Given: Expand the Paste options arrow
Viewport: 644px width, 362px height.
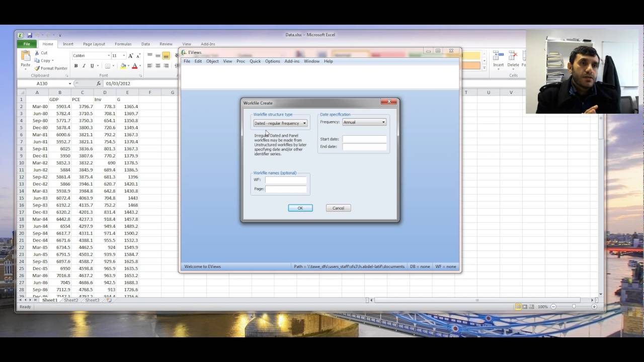Looking at the screenshot, I should 25,69.
